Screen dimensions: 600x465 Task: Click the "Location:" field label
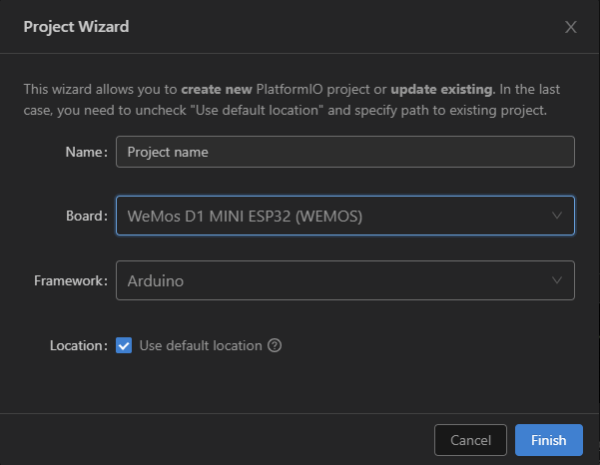tap(78, 345)
